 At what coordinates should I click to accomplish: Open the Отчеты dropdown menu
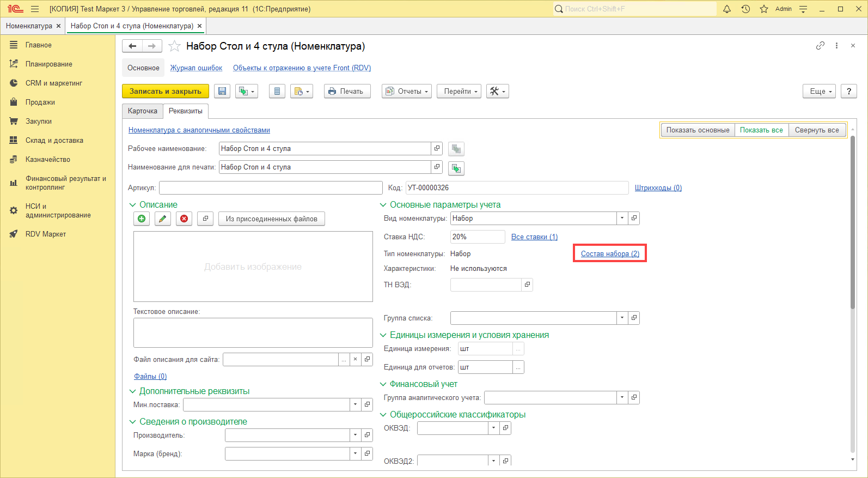tap(407, 92)
